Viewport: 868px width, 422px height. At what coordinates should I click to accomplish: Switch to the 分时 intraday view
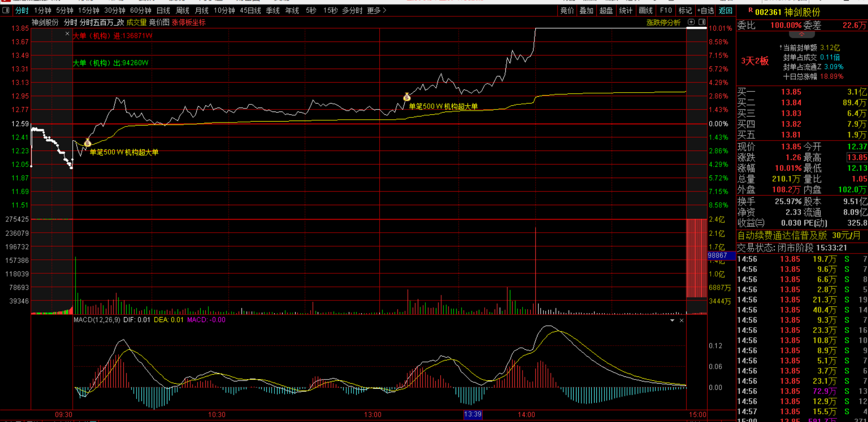point(22,10)
